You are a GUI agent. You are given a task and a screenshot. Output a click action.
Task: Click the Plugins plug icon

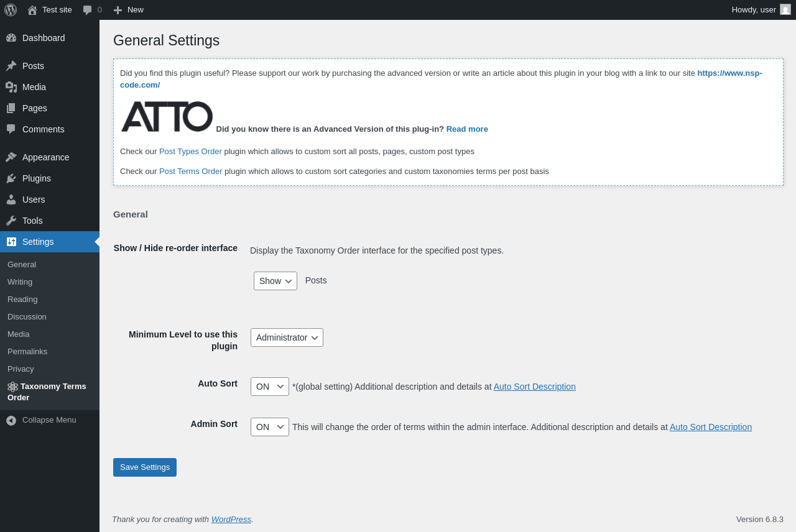coord(11,178)
